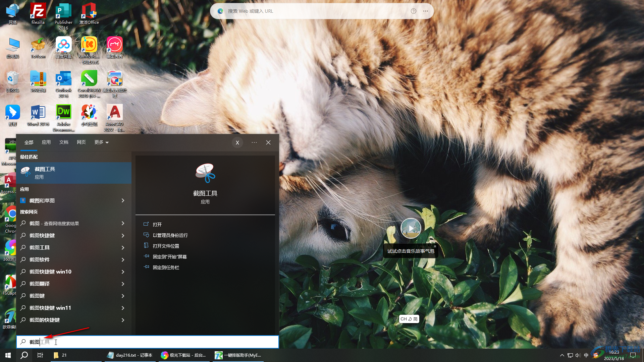This screenshot has height=362, width=644.
Task: Expand 截图快捷键 win10 result
Action: pyautogui.click(x=123, y=271)
